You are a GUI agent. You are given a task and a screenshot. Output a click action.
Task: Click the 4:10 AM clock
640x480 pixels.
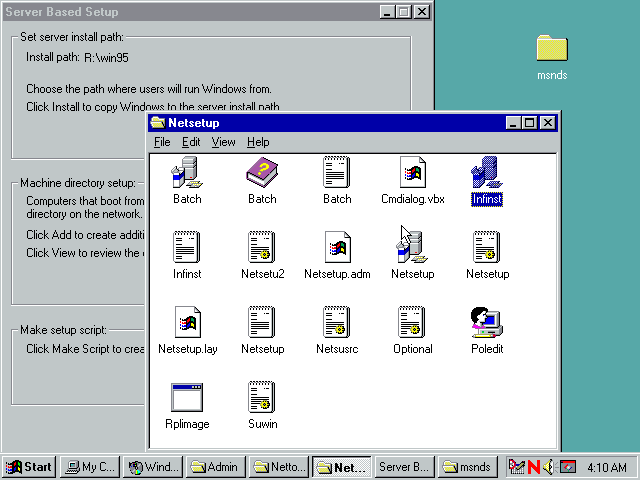click(607, 467)
